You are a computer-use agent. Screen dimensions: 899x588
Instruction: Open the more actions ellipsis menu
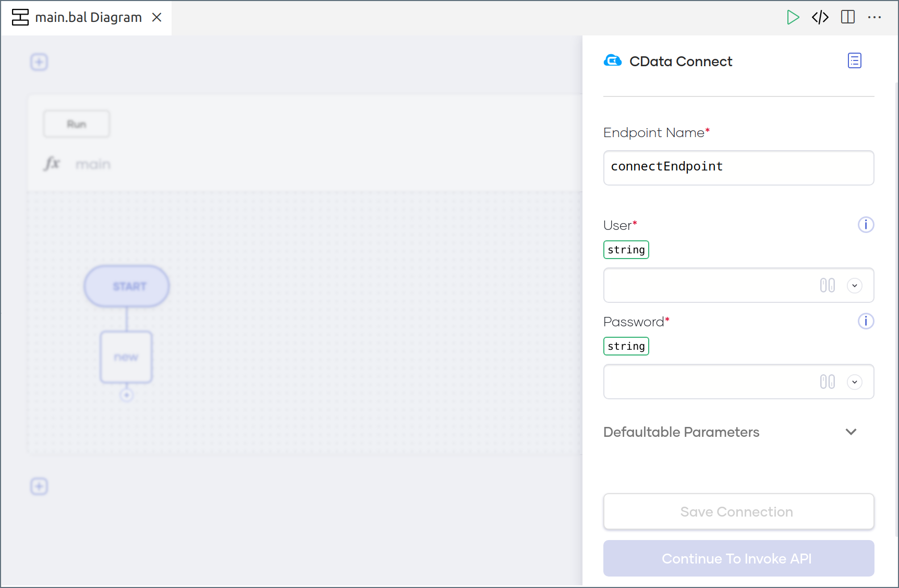874,17
